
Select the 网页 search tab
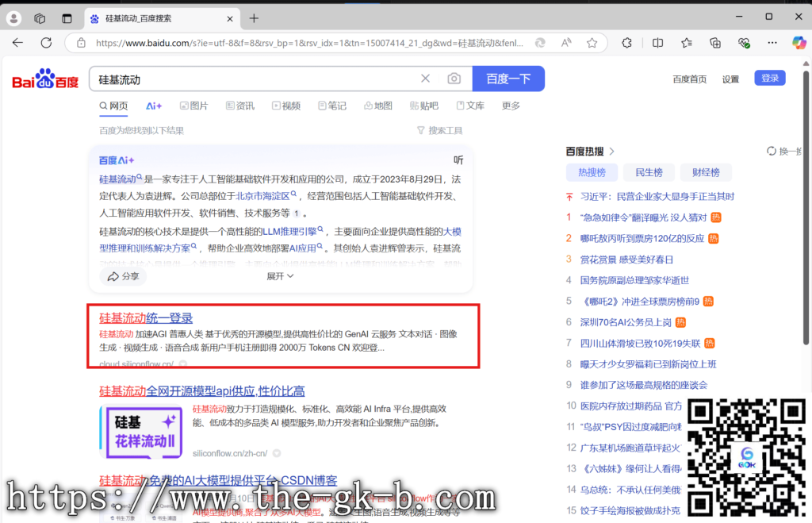click(x=113, y=106)
